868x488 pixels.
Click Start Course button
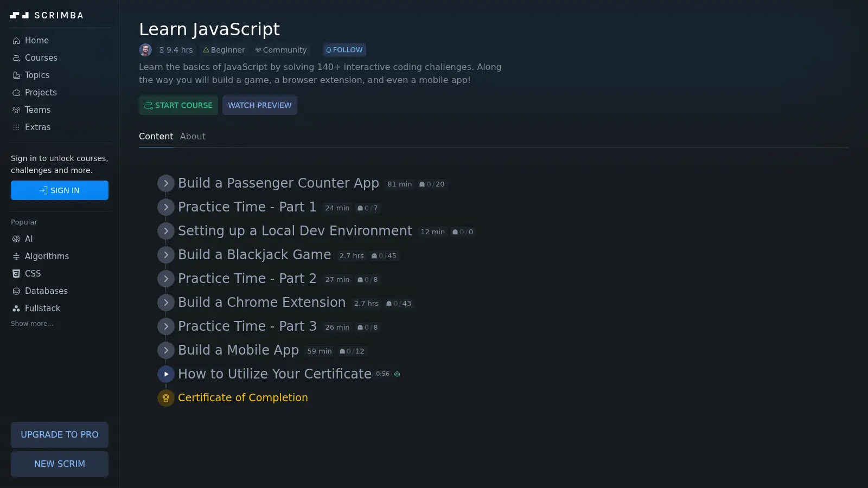point(178,105)
